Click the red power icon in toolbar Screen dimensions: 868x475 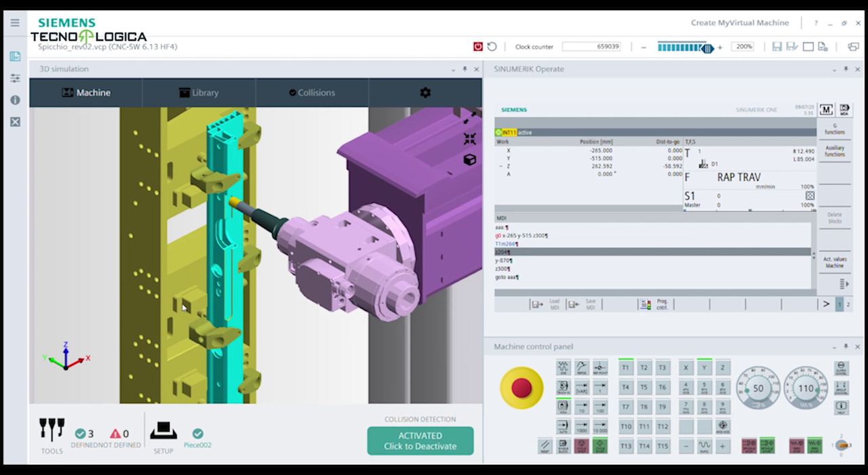click(x=478, y=47)
